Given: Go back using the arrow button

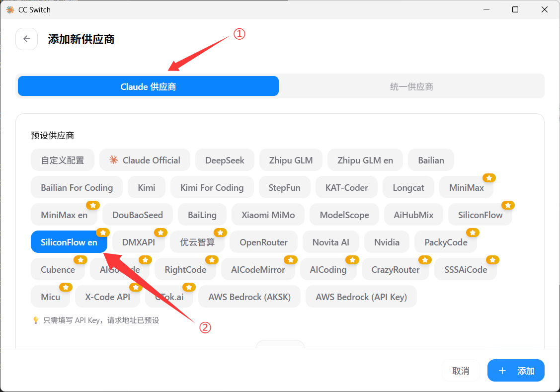Looking at the screenshot, I should click(x=26, y=39).
